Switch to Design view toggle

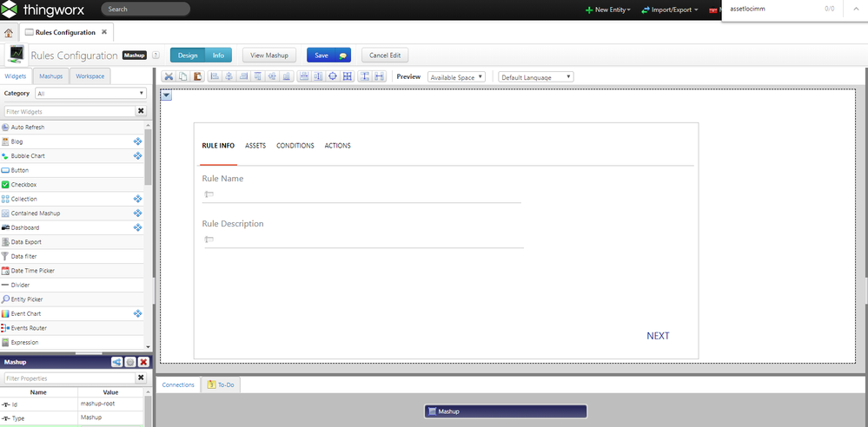pyautogui.click(x=188, y=56)
